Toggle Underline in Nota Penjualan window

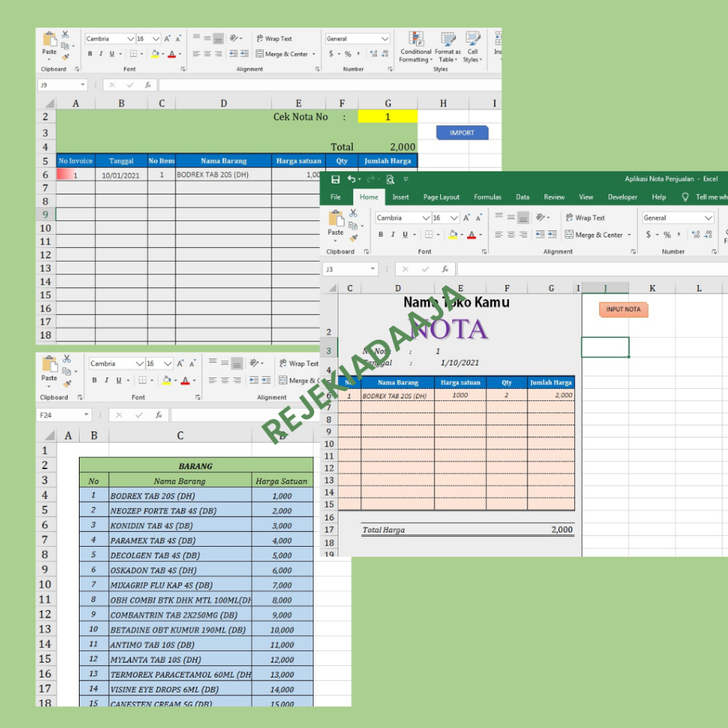405,235
